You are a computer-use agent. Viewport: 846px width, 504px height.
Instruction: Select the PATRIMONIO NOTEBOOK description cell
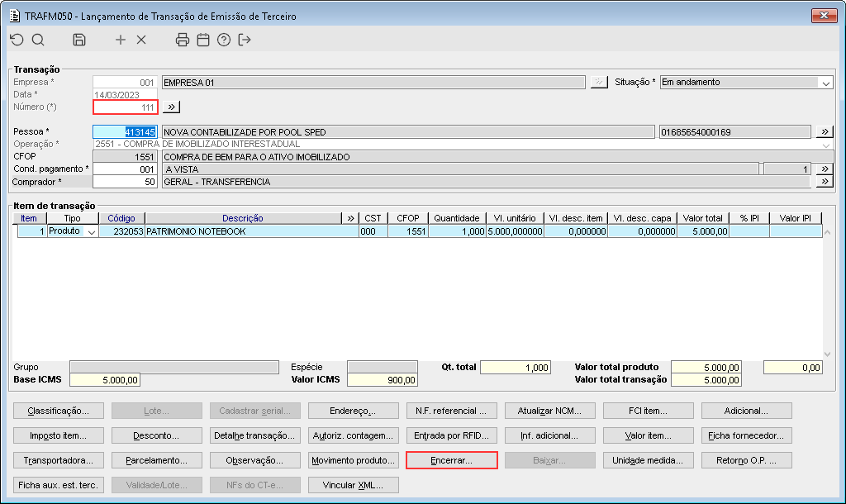[251, 231]
